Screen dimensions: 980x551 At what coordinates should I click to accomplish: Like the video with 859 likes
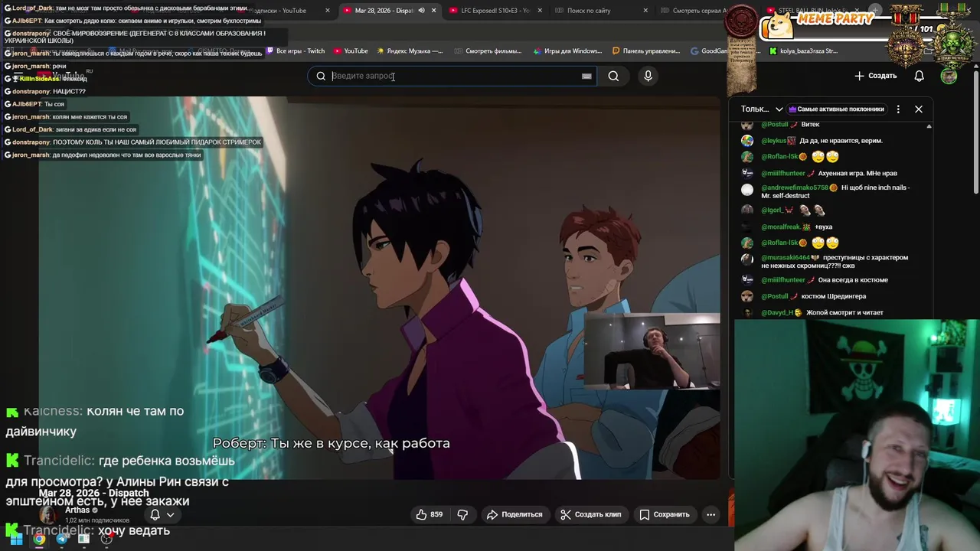(429, 514)
